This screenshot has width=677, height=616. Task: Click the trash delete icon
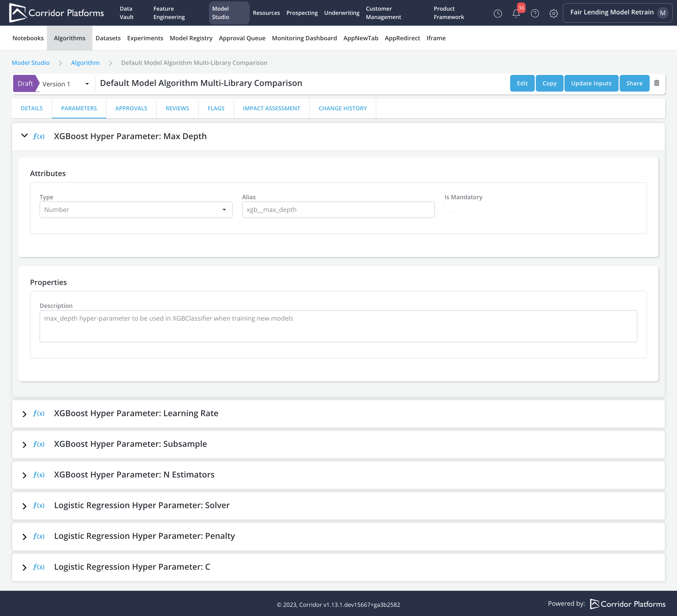[x=657, y=83]
